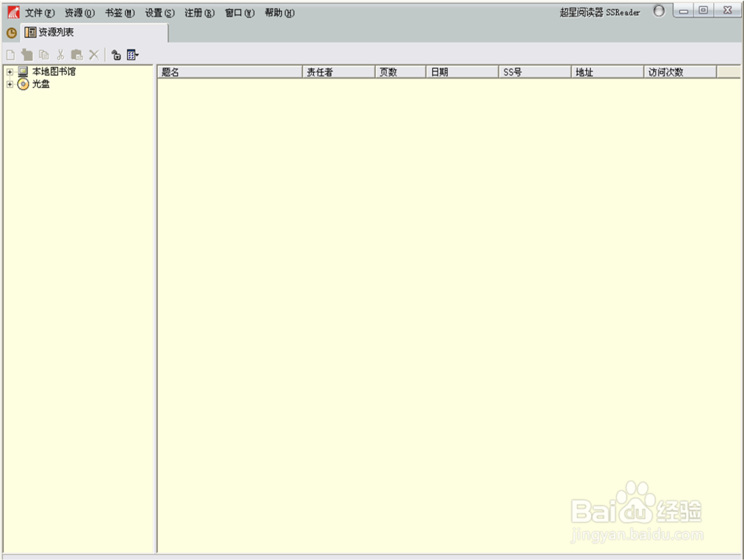Select the cut (scissors) toolbar icon
Viewport: 744px width, 560px height.
(x=60, y=54)
